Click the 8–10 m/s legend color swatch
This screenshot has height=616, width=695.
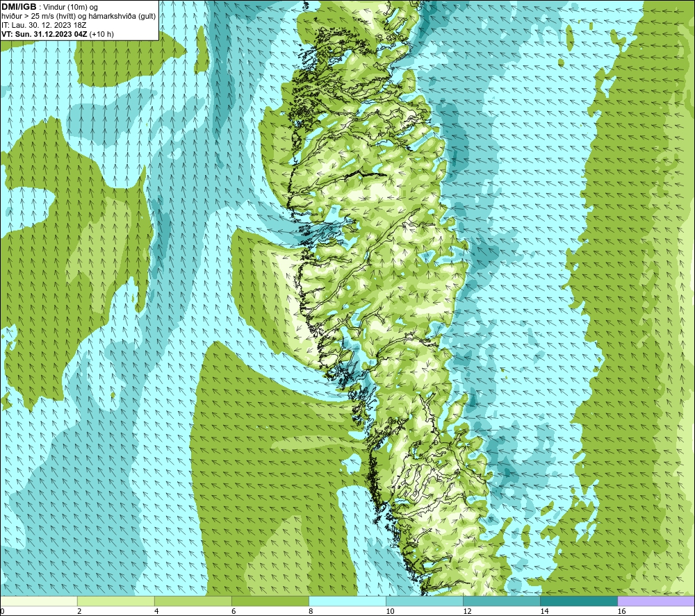(347, 601)
